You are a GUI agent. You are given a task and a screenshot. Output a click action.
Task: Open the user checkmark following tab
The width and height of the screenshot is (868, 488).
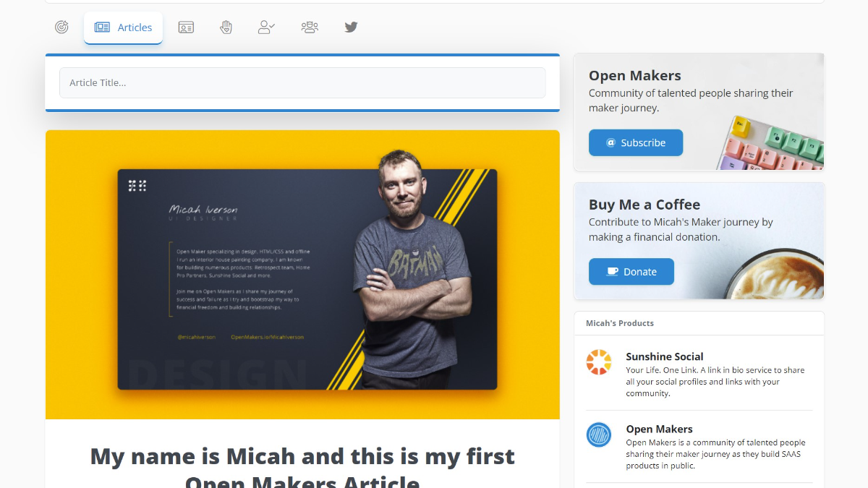click(x=266, y=27)
